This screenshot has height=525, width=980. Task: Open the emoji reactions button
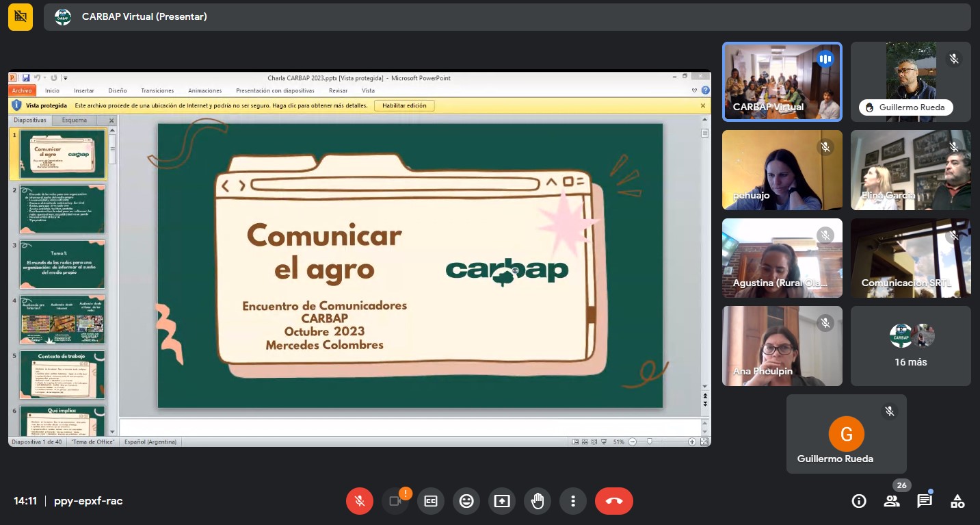click(466, 501)
